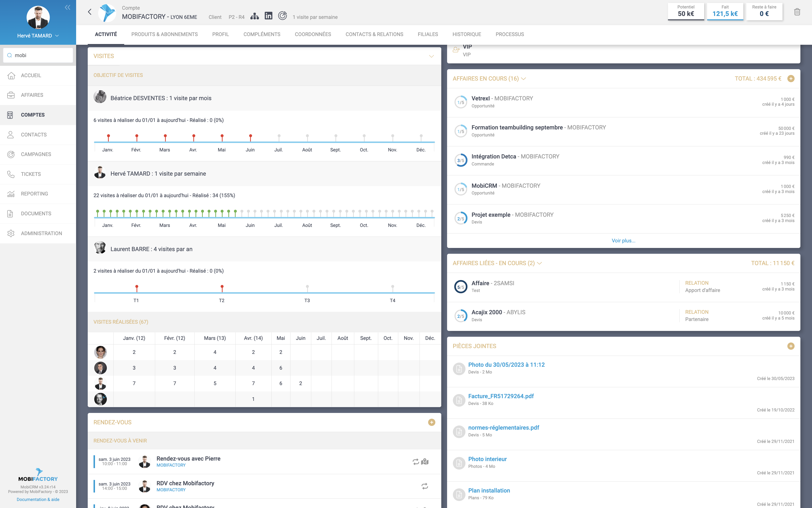
Task: Open the Compléments tab
Action: tap(262, 34)
